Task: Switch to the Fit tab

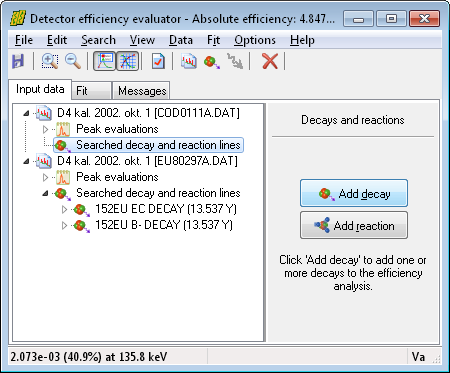Action: click(91, 91)
